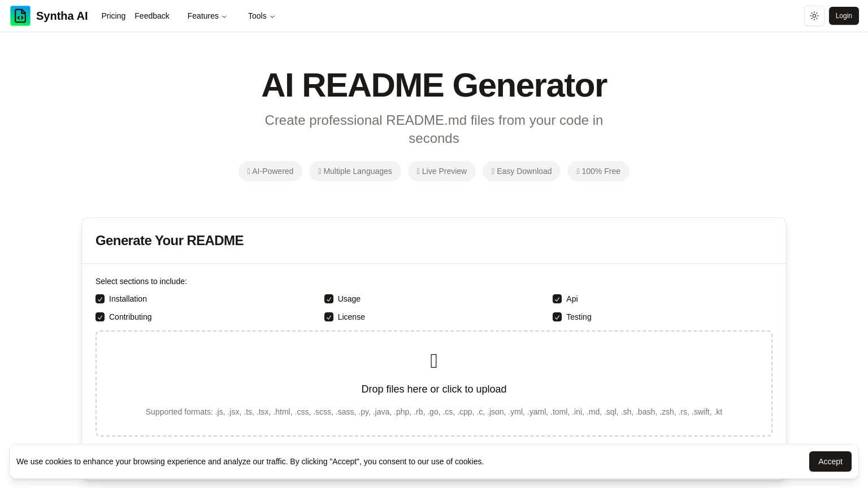Uncheck the Installation section checkbox
868x488 pixels.
100,299
